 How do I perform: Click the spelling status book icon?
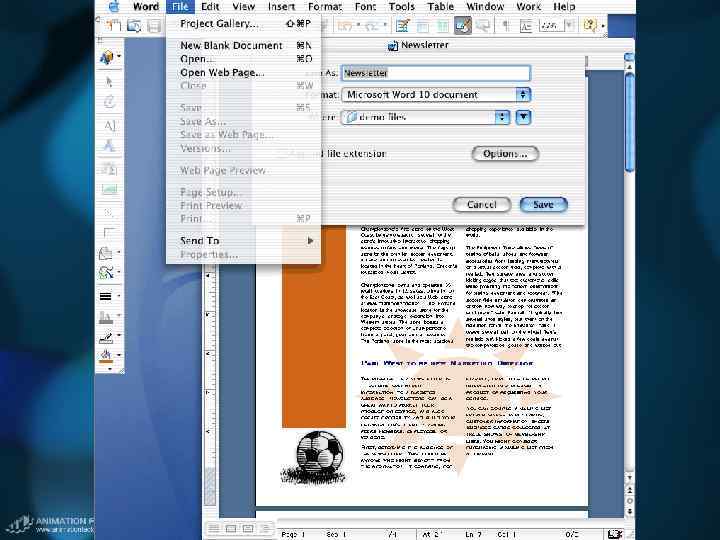click(x=614, y=534)
